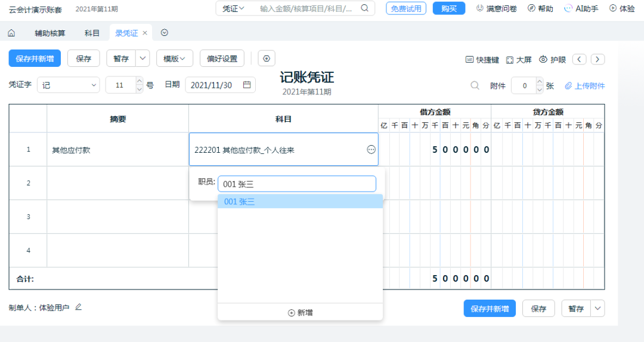Expand the tab list chevron
This screenshot has height=342, width=644.
click(165, 33)
